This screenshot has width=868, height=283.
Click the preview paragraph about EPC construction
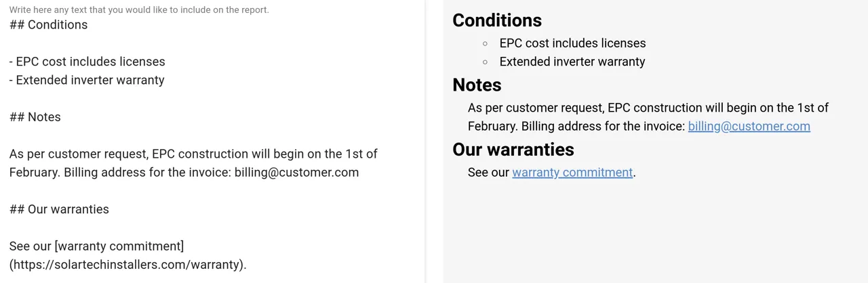tap(648, 116)
